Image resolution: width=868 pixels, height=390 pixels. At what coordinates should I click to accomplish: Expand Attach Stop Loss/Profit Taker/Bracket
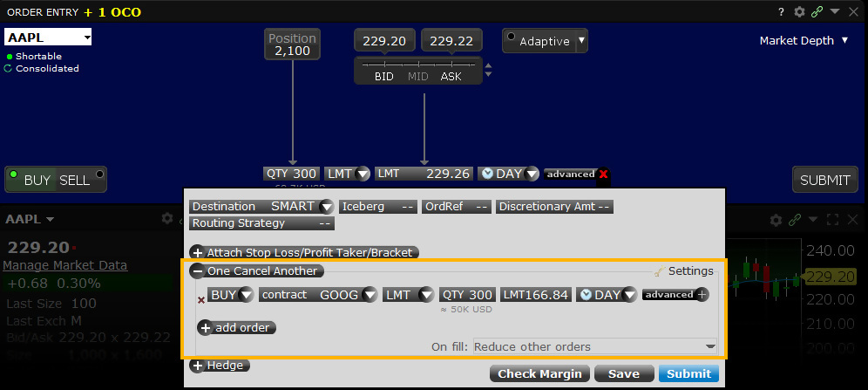coord(197,252)
